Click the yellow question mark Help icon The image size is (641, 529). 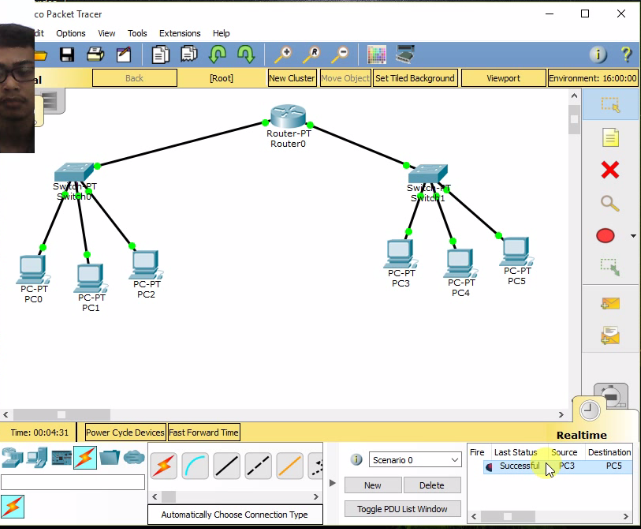626,54
